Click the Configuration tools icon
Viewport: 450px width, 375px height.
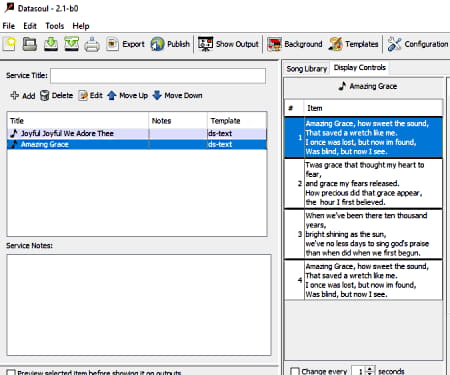(x=394, y=44)
